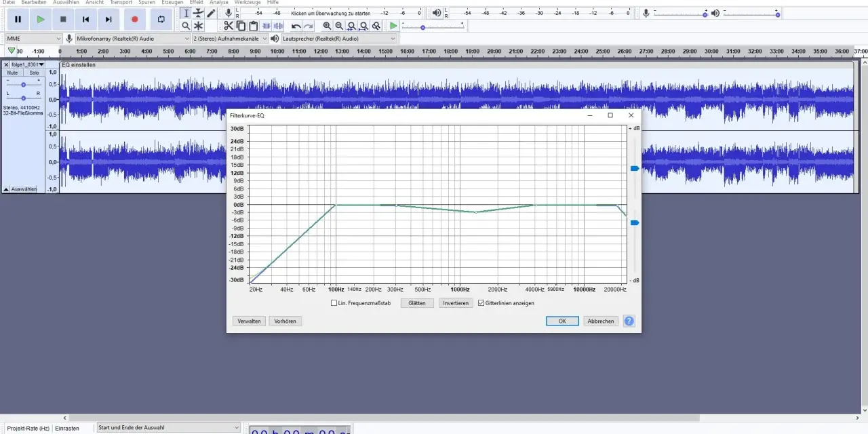Toggle zoom with the zoom toggle icon
Viewport: 868px width, 434px height.
[x=376, y=26]
